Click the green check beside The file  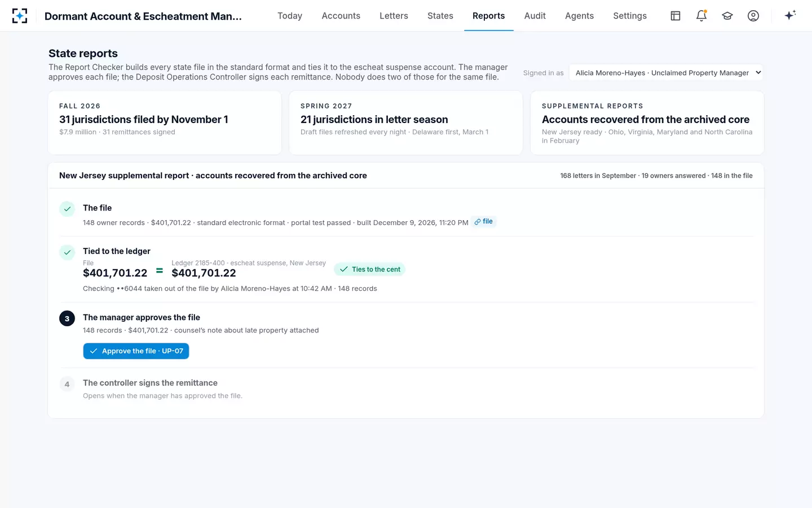pos(67,209)
